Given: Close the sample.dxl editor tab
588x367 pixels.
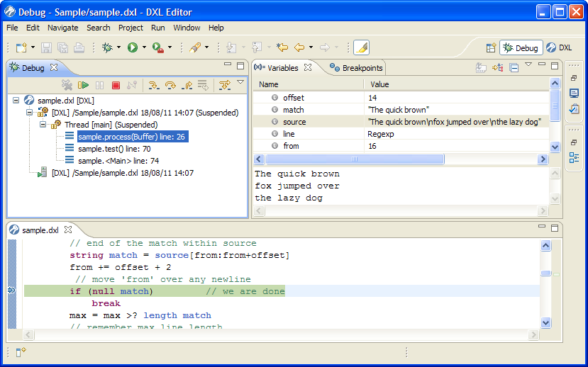Looking at the screenshot, I should (x=68, y=229).
